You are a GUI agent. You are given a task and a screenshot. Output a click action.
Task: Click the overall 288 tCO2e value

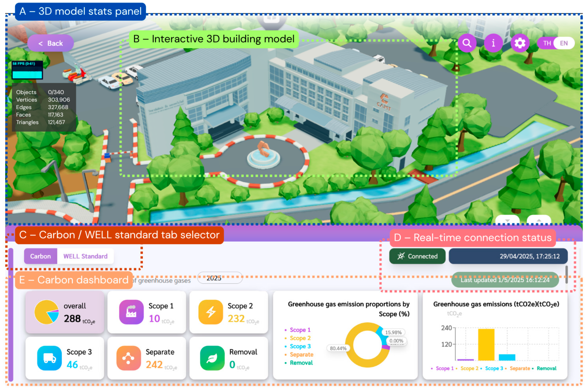[79, 319]
